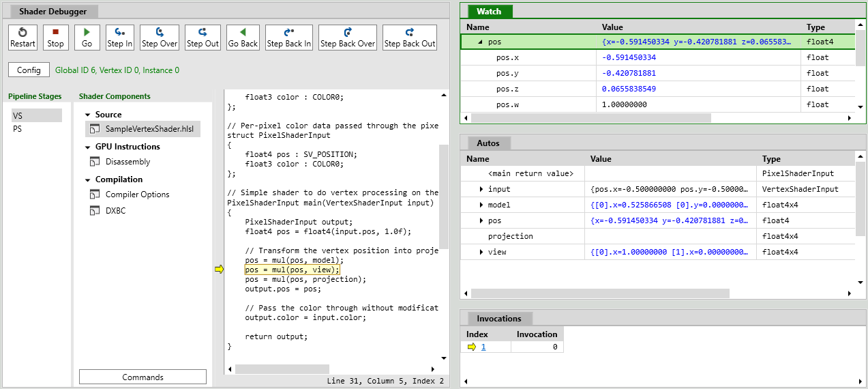Image resolution: width=868 pixels, height=389 pixels.
Task: Click the Global ID 6 status text
Action: (117, 70)
